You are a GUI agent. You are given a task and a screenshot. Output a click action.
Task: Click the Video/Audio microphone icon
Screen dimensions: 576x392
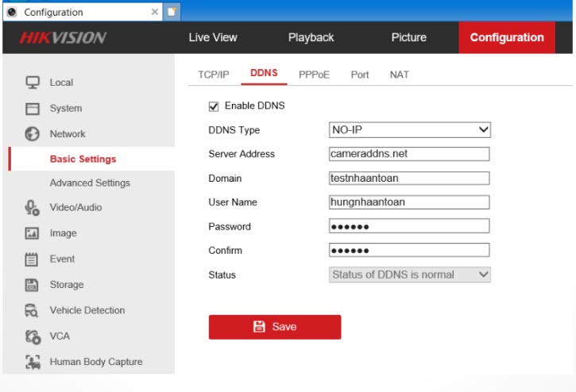point(33,208)
